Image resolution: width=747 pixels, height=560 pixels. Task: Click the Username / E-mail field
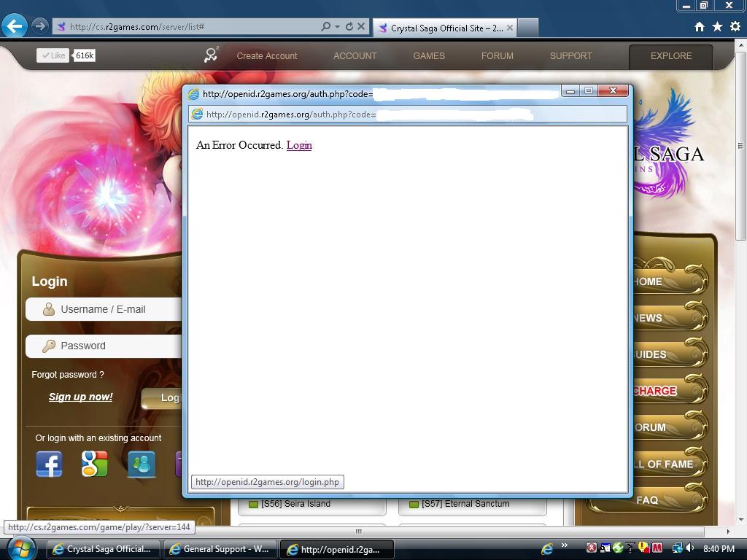tap(109, 309)
